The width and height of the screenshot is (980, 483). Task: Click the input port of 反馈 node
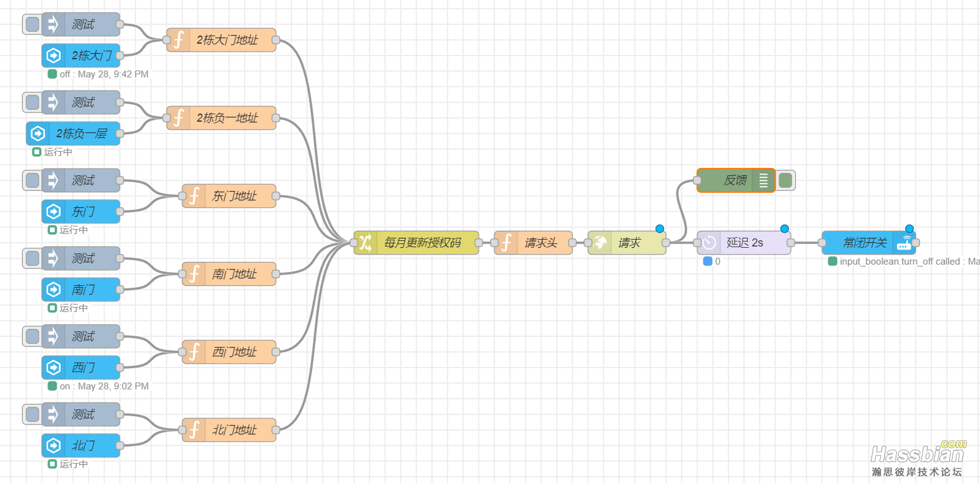point(697,180)
